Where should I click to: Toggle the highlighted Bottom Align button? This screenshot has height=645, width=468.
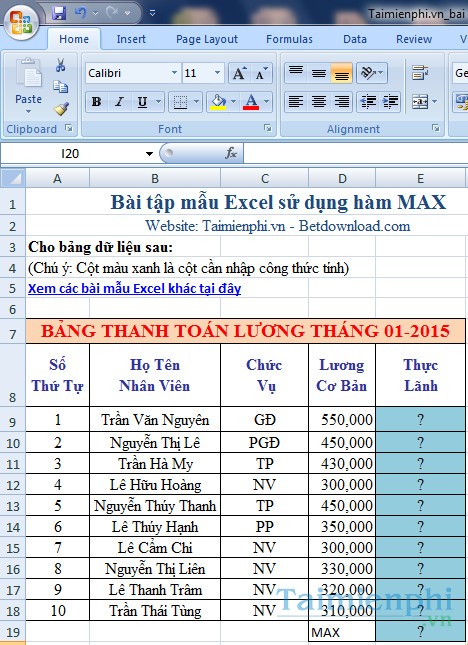click(342, 73)
